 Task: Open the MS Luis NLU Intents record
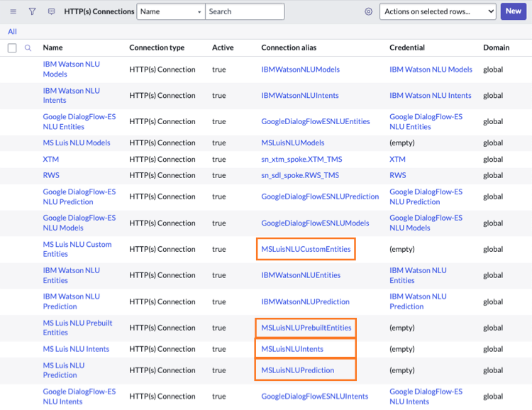pos(76,349)
